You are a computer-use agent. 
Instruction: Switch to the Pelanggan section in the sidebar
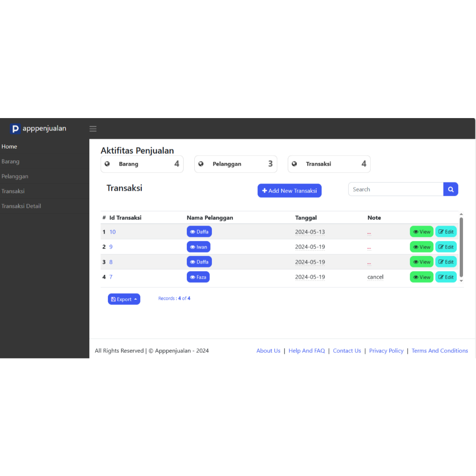tap(15, 176)
